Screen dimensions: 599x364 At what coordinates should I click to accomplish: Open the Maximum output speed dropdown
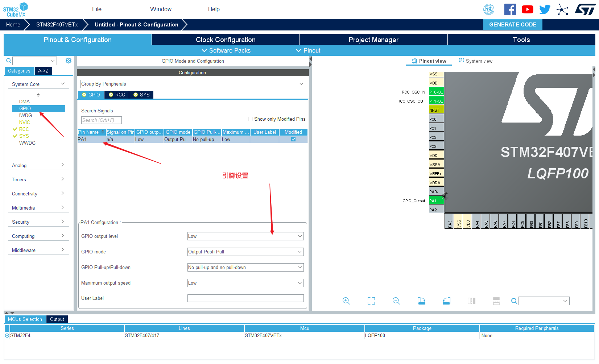(x=245, y=283)
